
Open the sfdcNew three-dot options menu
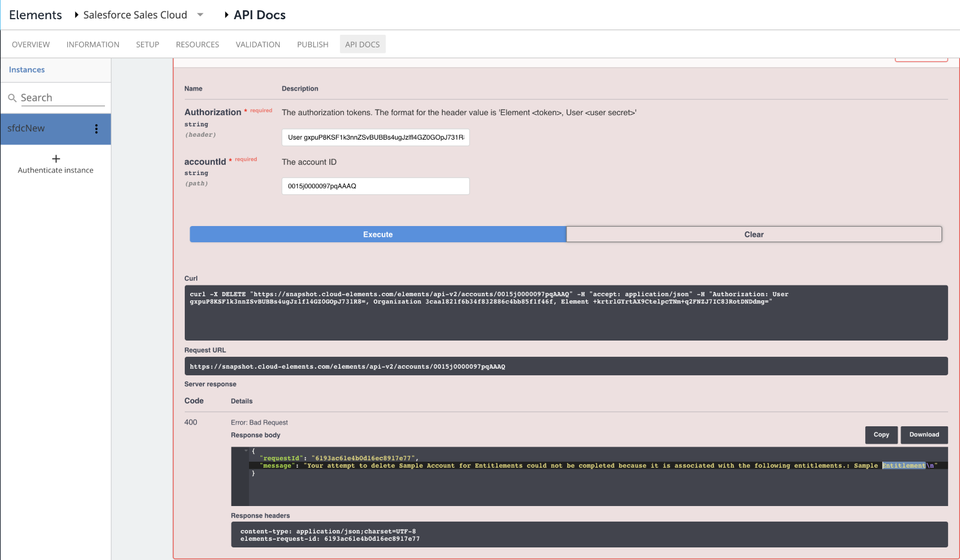[x=96, y=129]
